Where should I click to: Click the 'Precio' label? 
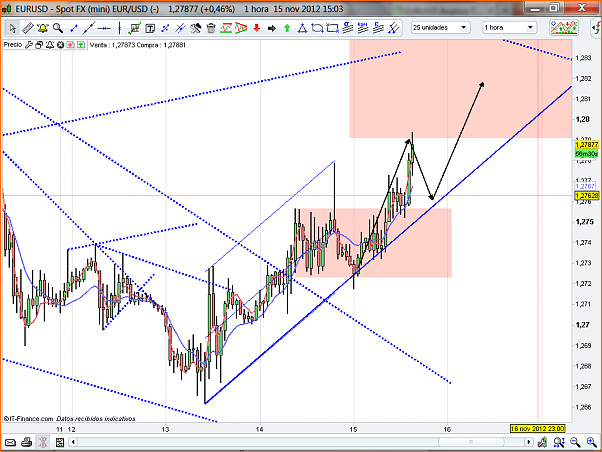(x=13, y=45)
